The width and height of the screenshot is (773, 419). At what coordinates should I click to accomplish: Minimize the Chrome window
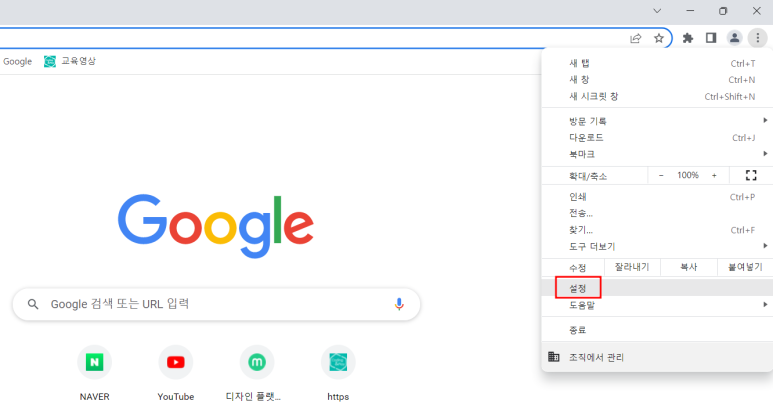tap(690, 11)
